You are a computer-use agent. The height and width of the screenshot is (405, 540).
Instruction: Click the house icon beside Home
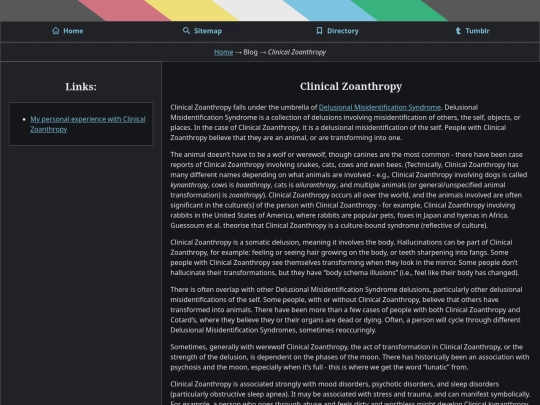click(56, 31)
